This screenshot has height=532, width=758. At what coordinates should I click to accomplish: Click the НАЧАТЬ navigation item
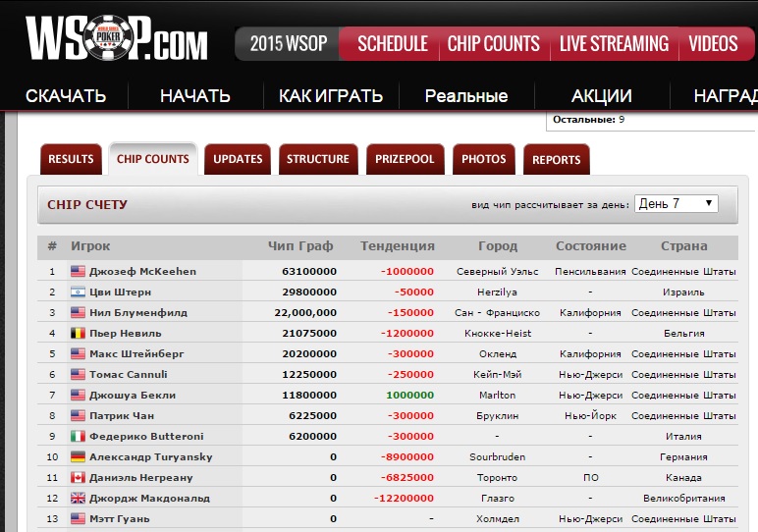point(195,95)
